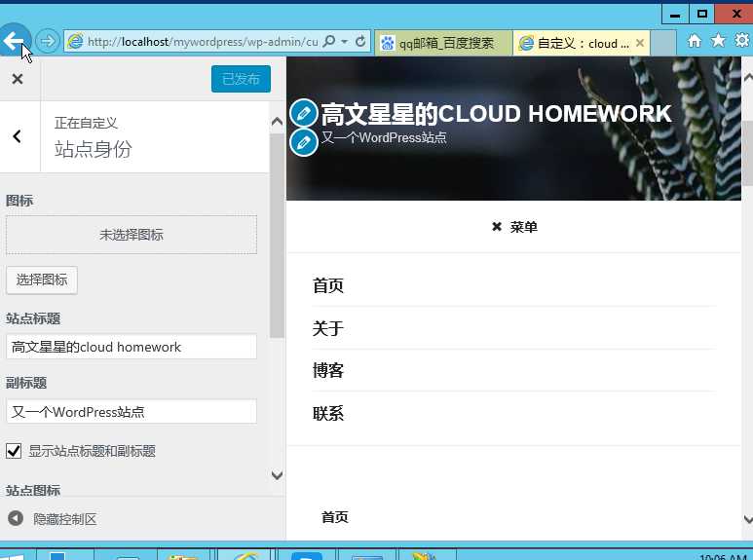The image size is (753, 560).
Task: Toggle 显示站点标题和副标题 checkbox
Action: 14,451
